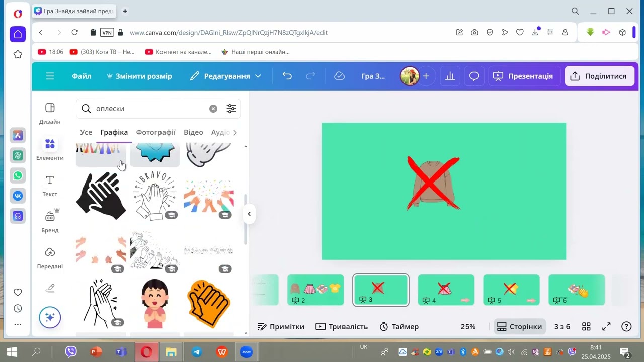The width and height of the screenshot is (644, 362).
Task: Click the Змінити розмір button
Action: click(139, 76)
